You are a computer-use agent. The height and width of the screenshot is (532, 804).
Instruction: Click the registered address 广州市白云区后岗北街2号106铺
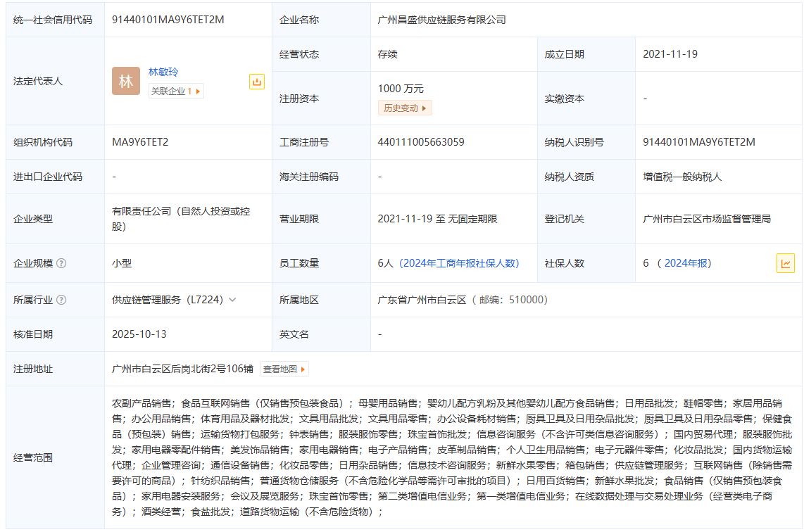pos(182,369)
